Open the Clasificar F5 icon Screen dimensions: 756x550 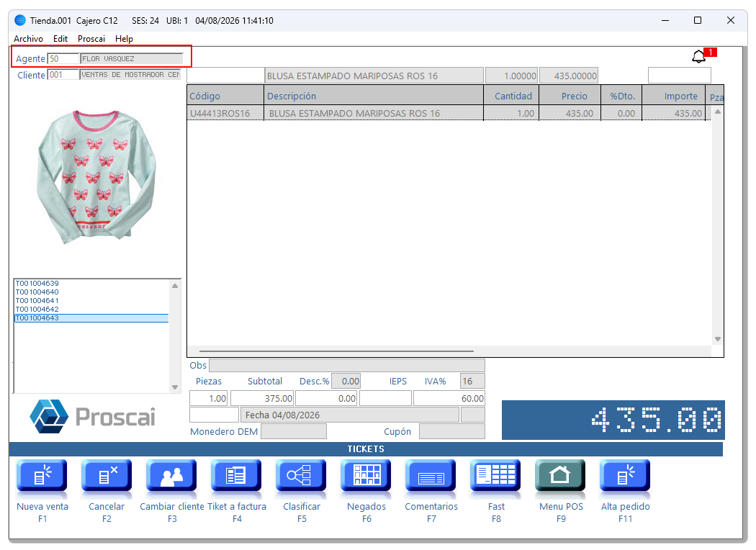point(301,475)
